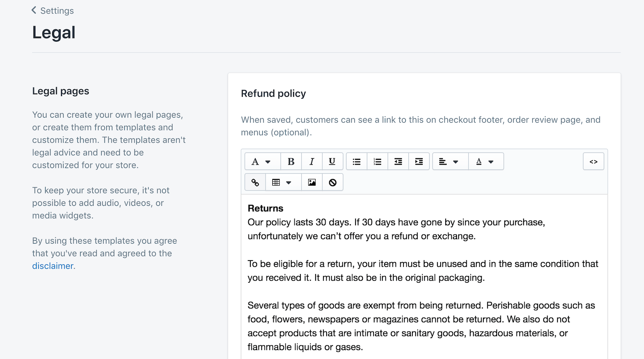
Task: Navigate back to Settings
Action: pyautogui.click(x=52, y=11)
